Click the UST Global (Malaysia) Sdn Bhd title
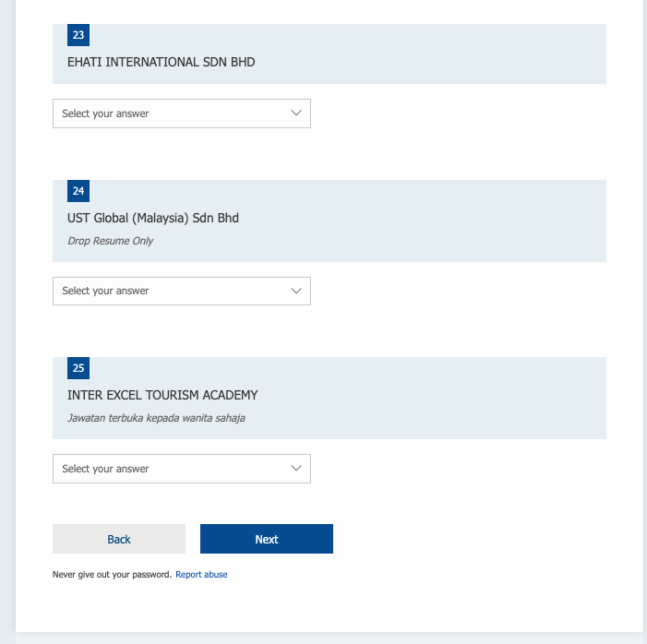The image size is (647, 644). tap(153, 218)
